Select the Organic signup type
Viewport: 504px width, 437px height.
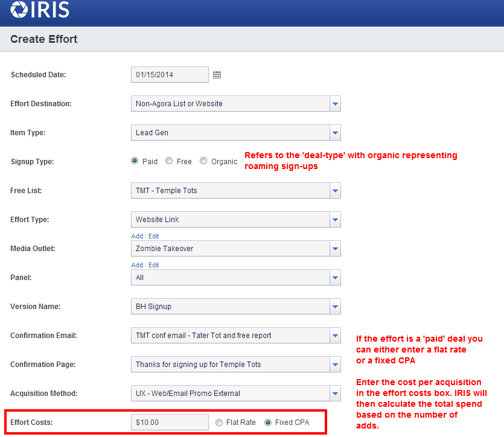click(203, 161)
